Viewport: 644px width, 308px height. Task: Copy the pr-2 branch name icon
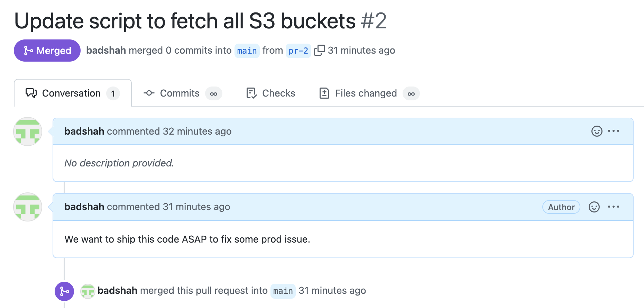pyautogui.click(x=319, y=50)
